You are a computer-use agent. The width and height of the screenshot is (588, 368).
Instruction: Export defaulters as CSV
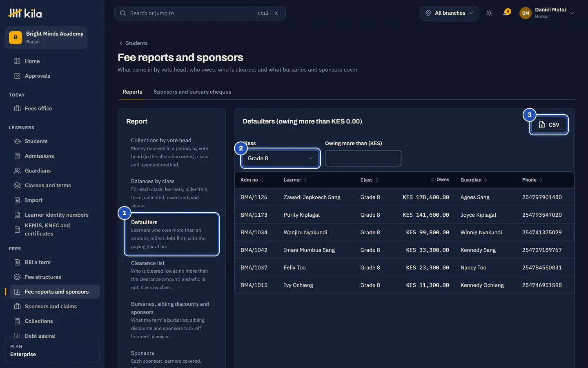549,125
